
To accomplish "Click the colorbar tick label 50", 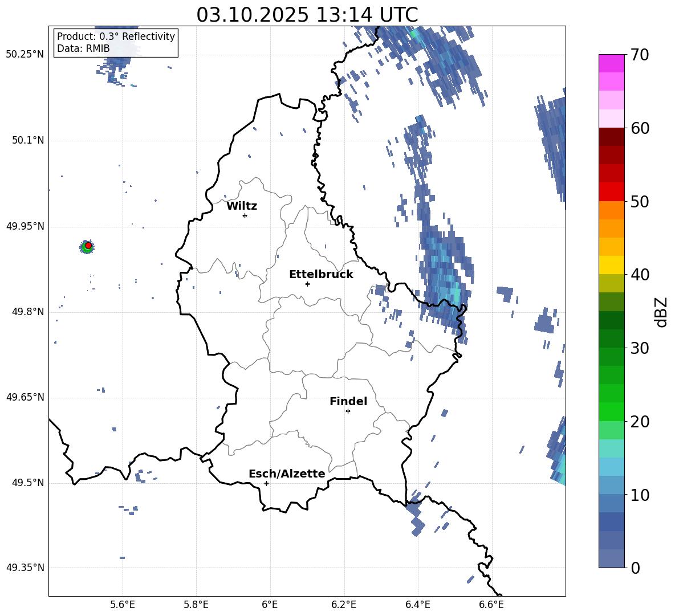I will point(640,202).
